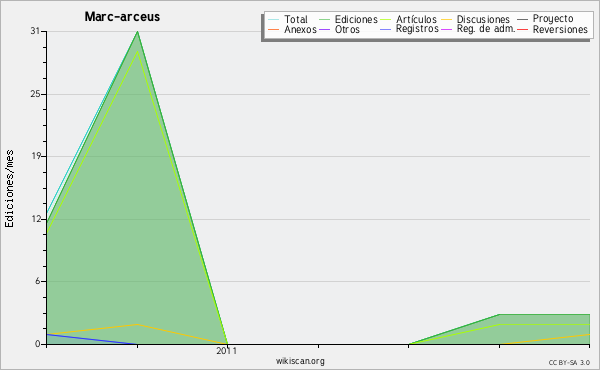Click the Reg. de adm. legend label
The width and height of the screenshot is (600, 370).
[x=486, y=29]
